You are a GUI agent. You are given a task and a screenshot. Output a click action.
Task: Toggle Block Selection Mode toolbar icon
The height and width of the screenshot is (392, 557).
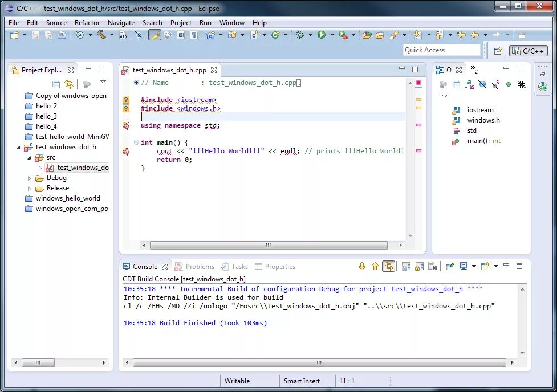pyautogui.click(x=181, y=35)
